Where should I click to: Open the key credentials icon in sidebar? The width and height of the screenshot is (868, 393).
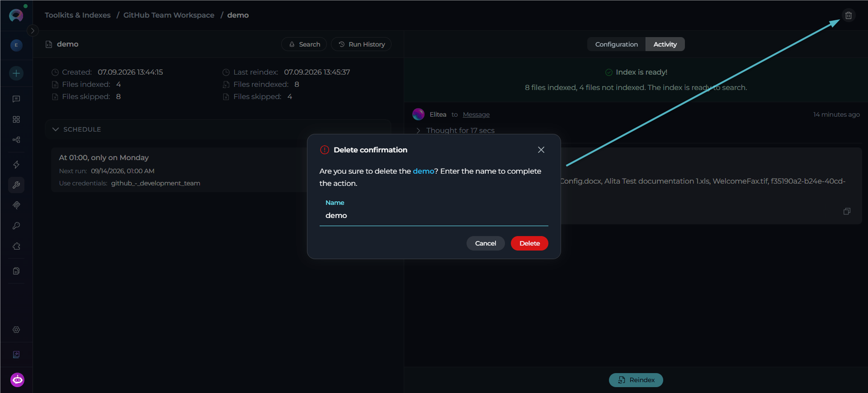16,226
